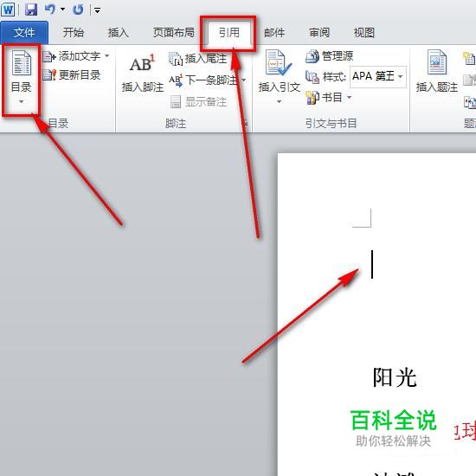This screenshot has height=476, width=476.
Task: Switch to the 邮件 tab
Action: click(x=274, y=33)
